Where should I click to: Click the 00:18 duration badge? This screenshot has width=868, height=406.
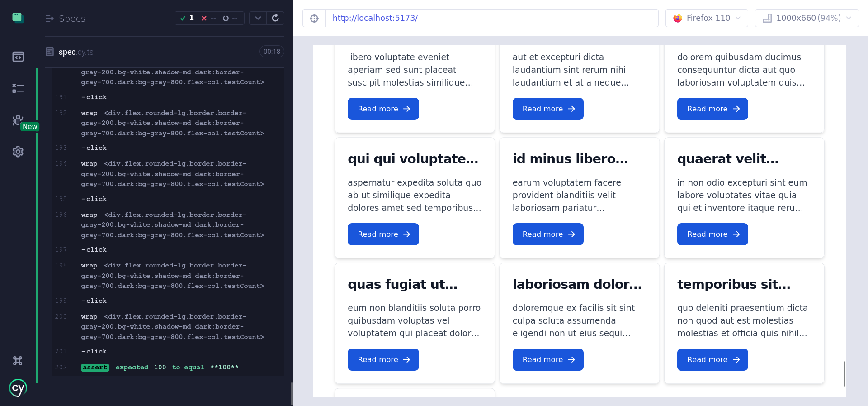tap(272, 52)
